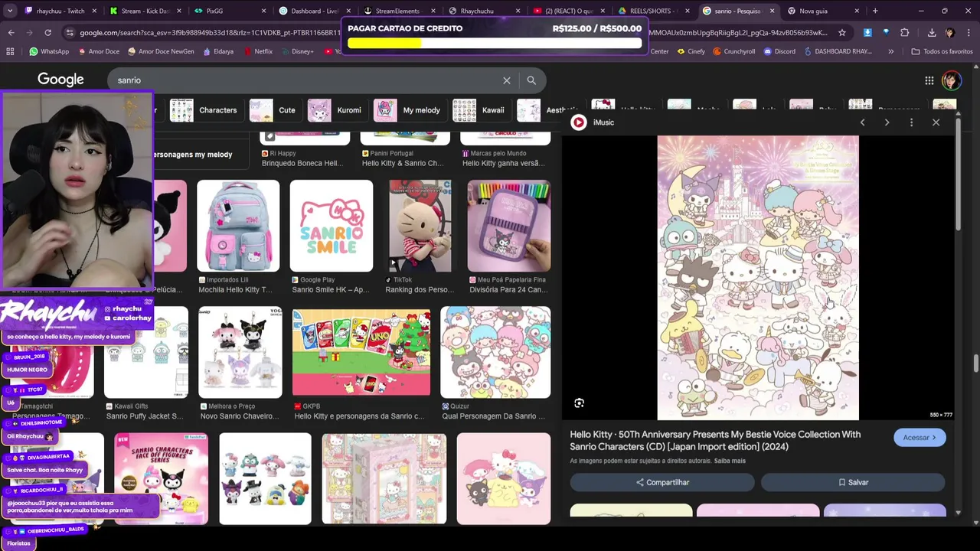Viewport: 980px width, 551px height.
Task: Click the Google logo
Action: click(x=60, y=80)
